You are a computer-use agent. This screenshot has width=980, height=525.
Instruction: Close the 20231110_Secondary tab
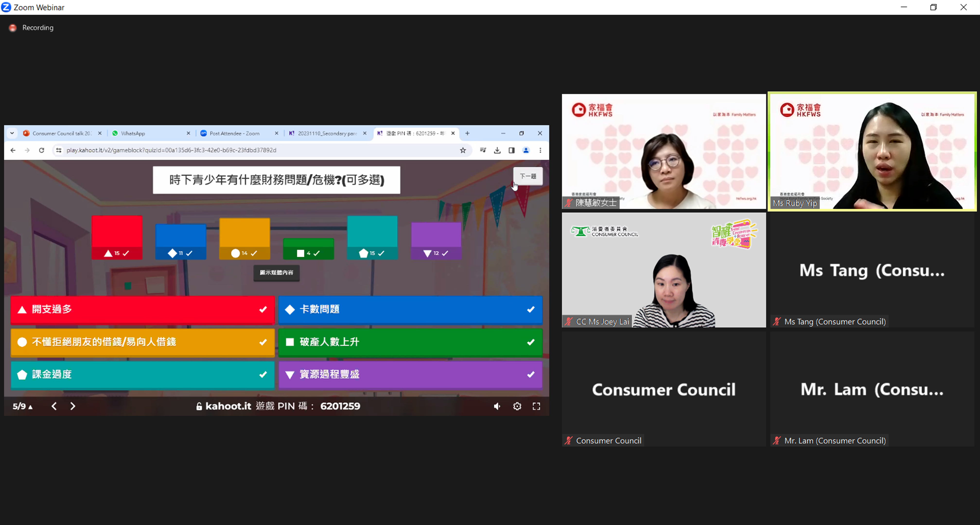point(365,133)
